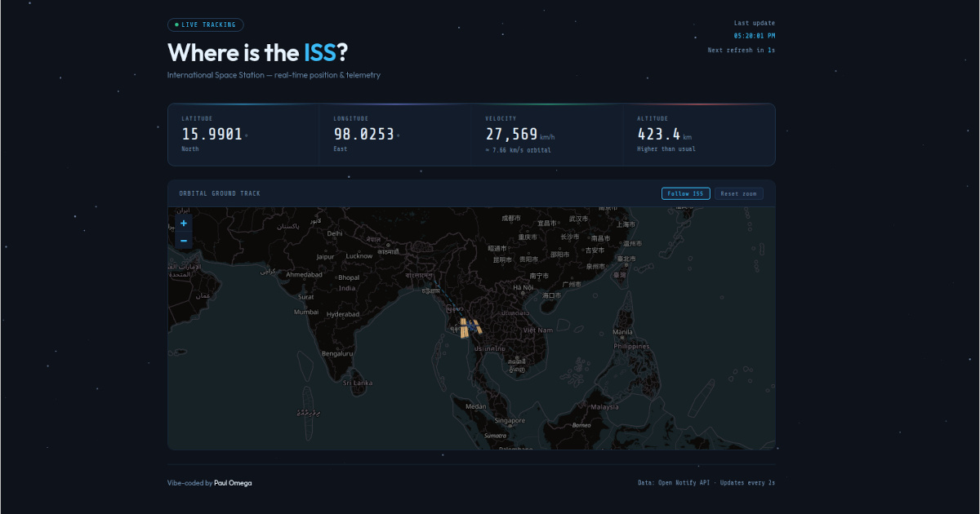Image resolution: width=980 pixels, height=514 pixels.
Task: Select the latitude value 15.9901
Action: pos(212,135)
